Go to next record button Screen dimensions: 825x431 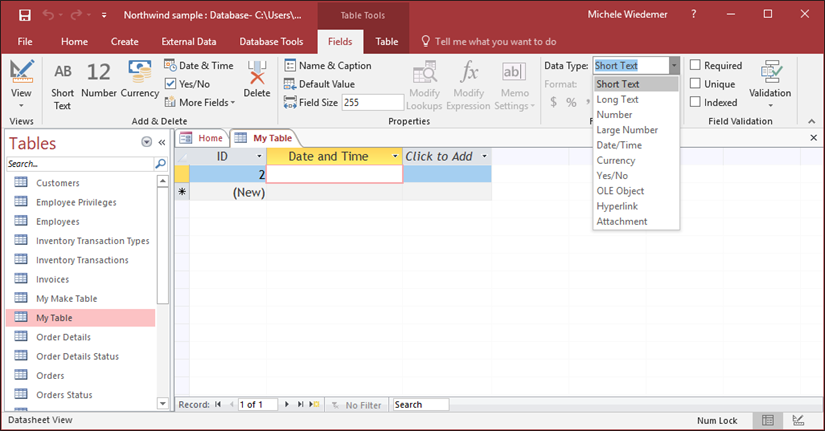tap(287, 404)
